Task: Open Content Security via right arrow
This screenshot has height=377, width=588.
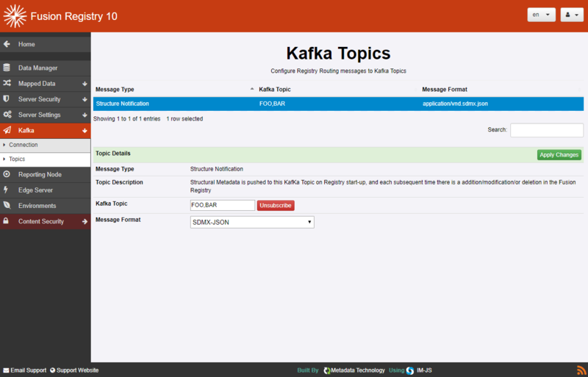Action: pyautogui.click(x=85, y=221)
